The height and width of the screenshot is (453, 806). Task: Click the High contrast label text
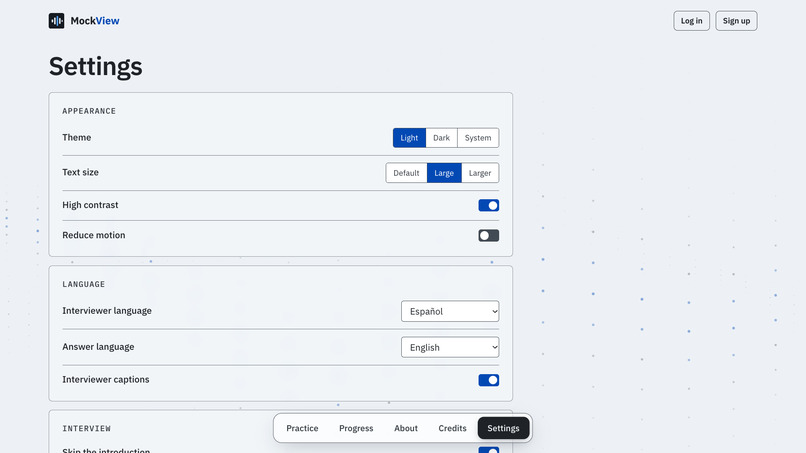[90, 205]
